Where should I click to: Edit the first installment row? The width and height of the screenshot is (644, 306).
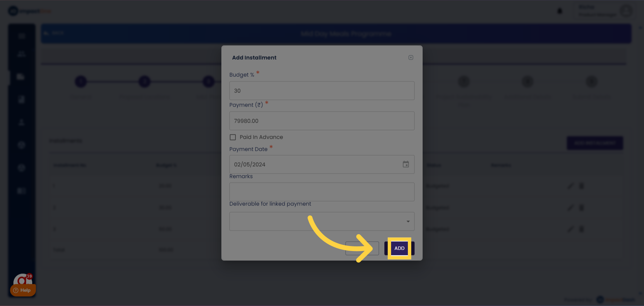click(570, 186)
